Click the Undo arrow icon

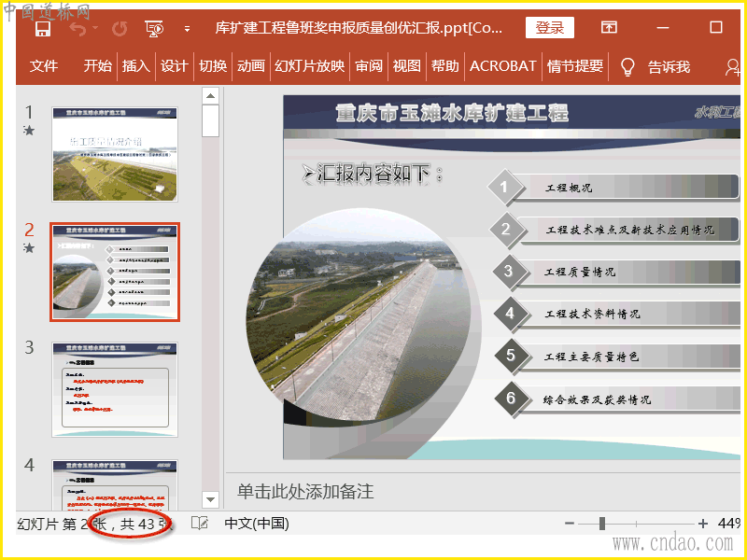pos(78,29)
